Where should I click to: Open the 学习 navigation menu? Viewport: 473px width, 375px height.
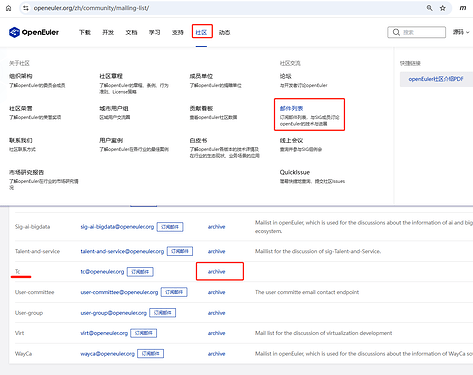coord(154,32)
